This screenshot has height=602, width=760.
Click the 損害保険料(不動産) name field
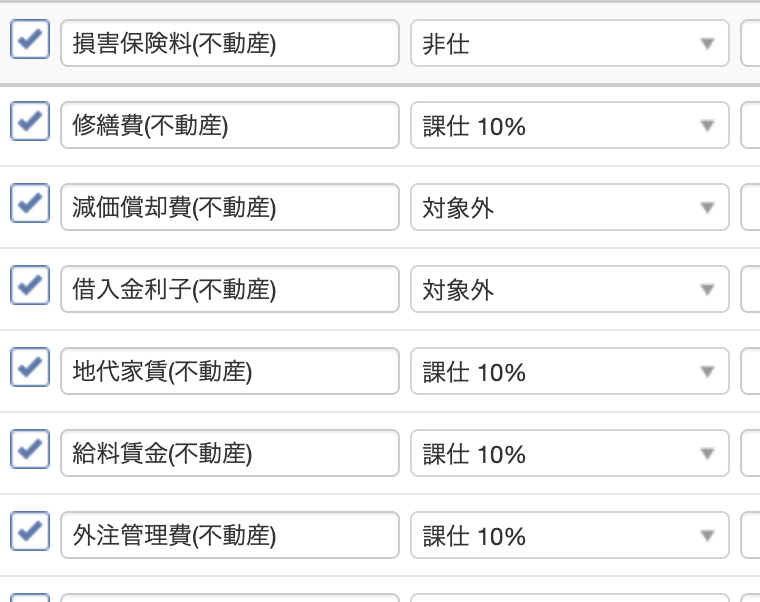coord(229,44)
